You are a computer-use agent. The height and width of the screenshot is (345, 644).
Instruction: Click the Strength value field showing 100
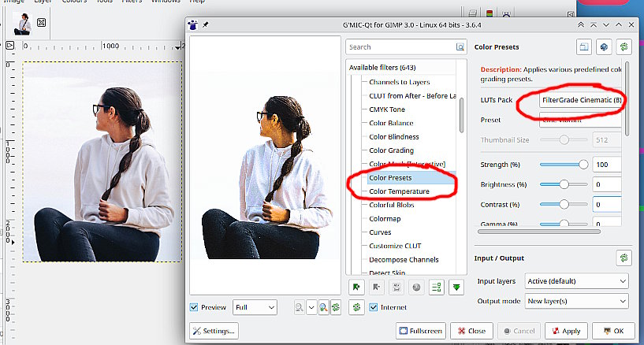coord(607,165)
